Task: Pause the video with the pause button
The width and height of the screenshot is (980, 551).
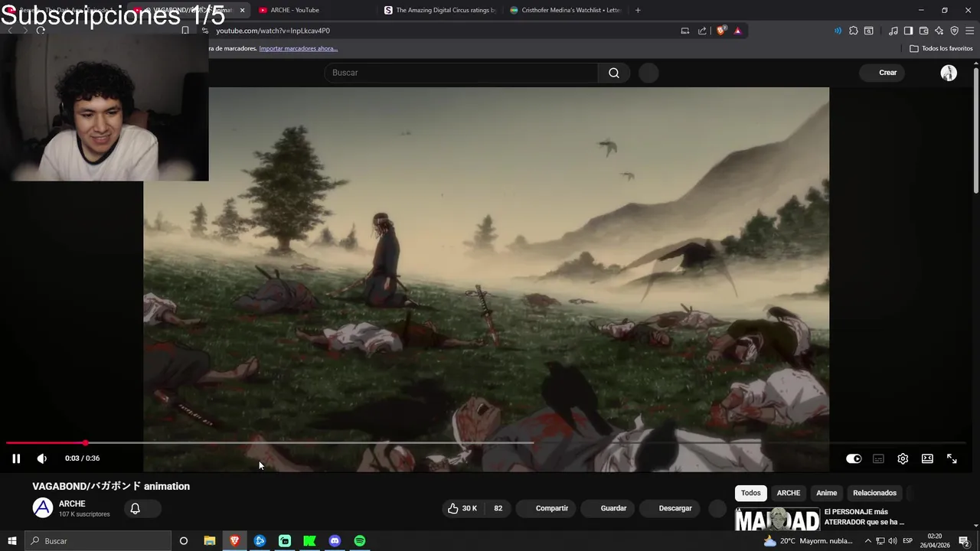Action: (x=15, y=458)
